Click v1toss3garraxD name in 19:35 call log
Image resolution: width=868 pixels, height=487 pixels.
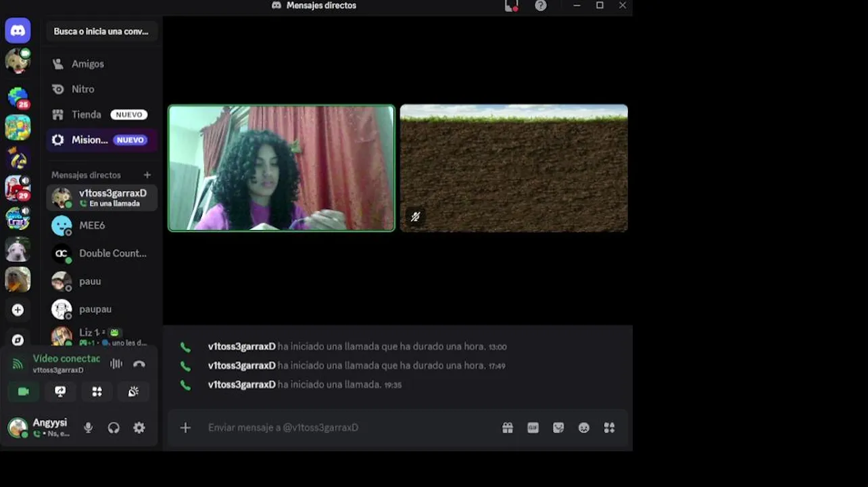[x=241, y=384]
